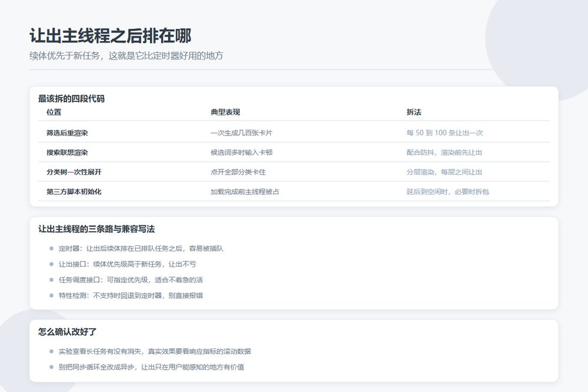
Task: Click the subtitle 续体优先于新任务
Action: [126, 55]
